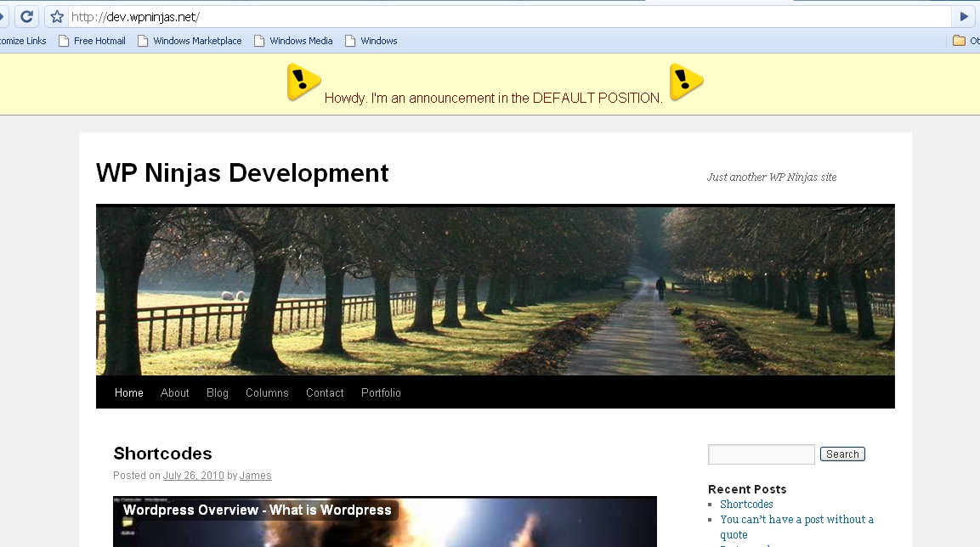Go to the Blog page
The height and width of the screenshot is (547, 980).
[218, 392]
